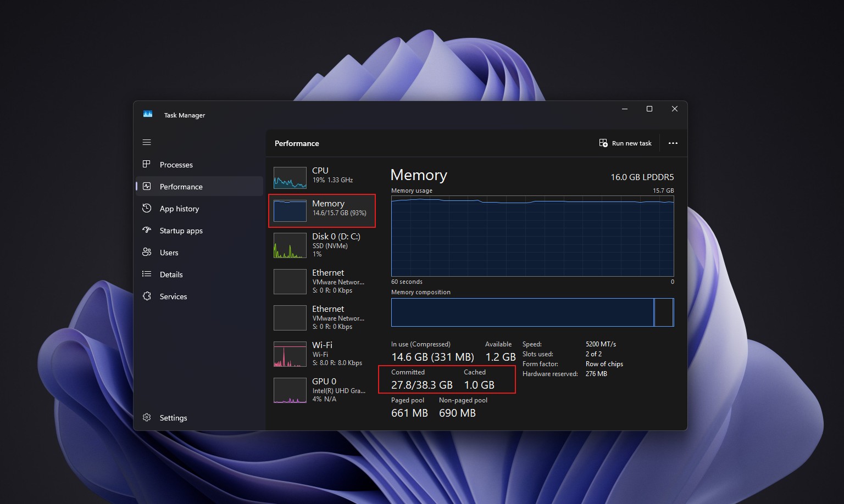Switch to Startup apps page

click(x=199, y=231)
